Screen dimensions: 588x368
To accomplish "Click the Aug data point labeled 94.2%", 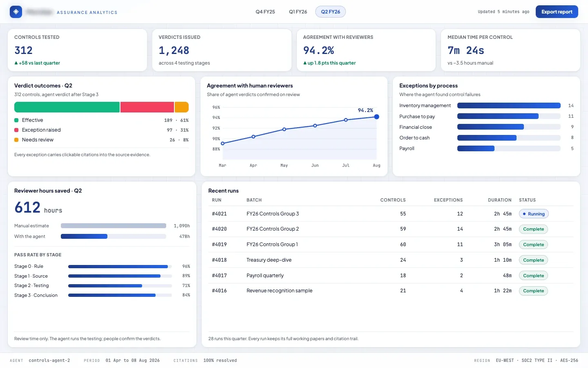I will tap(376, 117).
